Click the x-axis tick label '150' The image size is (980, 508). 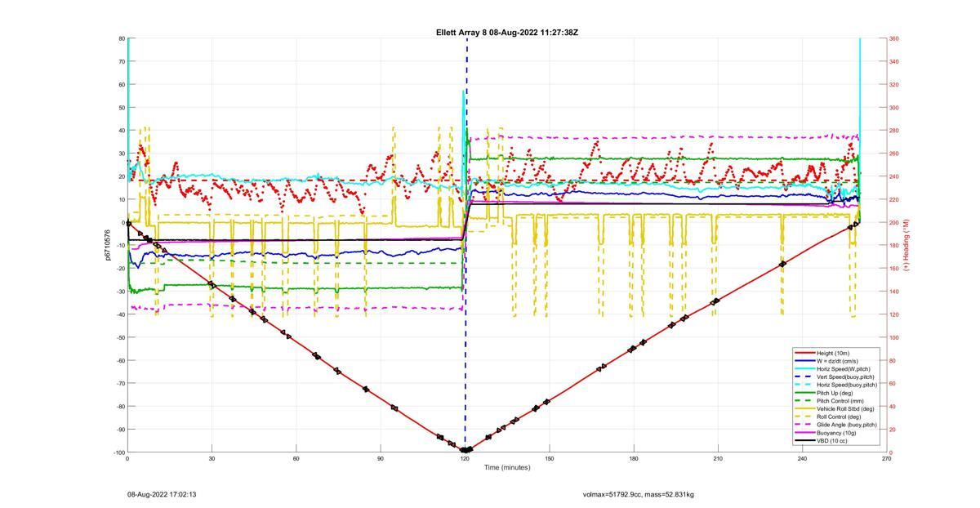[550, 459]
